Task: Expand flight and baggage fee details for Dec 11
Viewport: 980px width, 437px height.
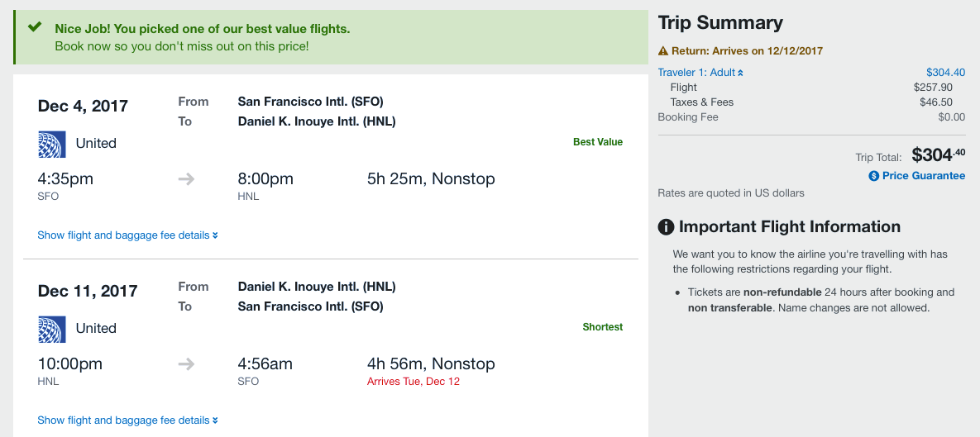Action: 127,420
